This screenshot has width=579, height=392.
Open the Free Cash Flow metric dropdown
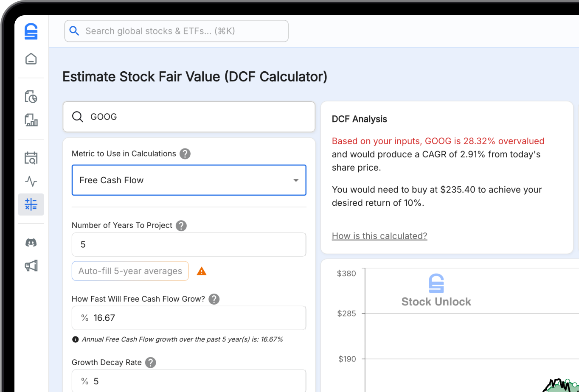pyautogui.click(x=189, y=180)
